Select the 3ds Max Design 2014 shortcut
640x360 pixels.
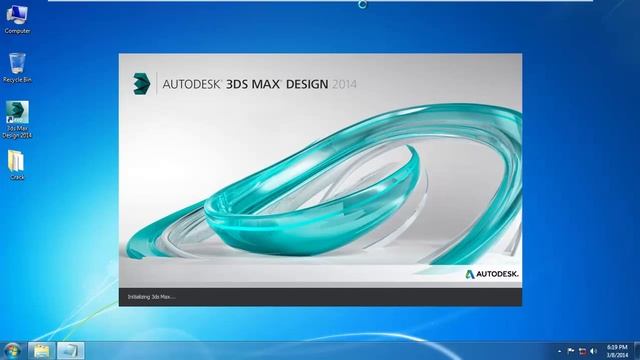tap(17, 119)
